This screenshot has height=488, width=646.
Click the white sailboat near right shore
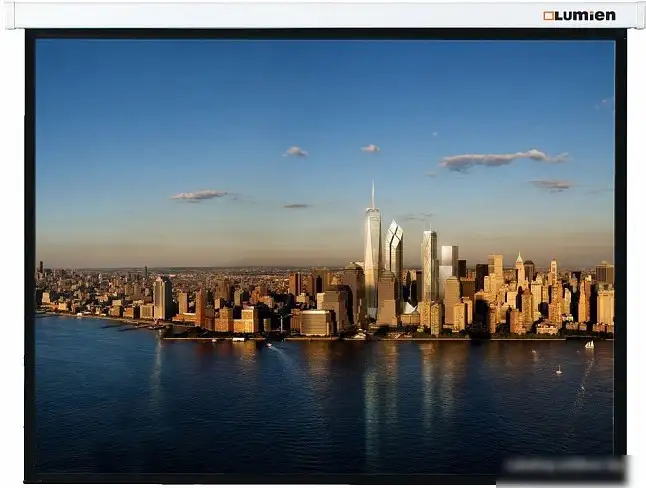click(x=589, y=344)
